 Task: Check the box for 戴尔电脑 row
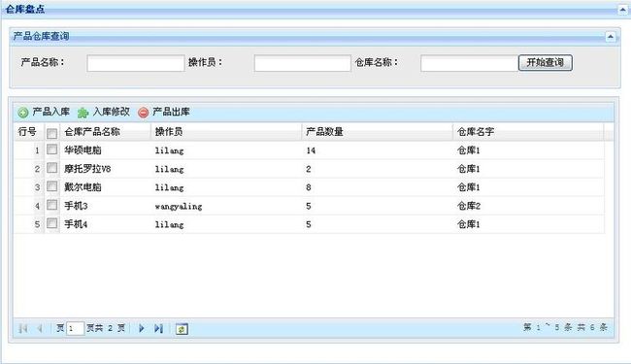point(51,186)
